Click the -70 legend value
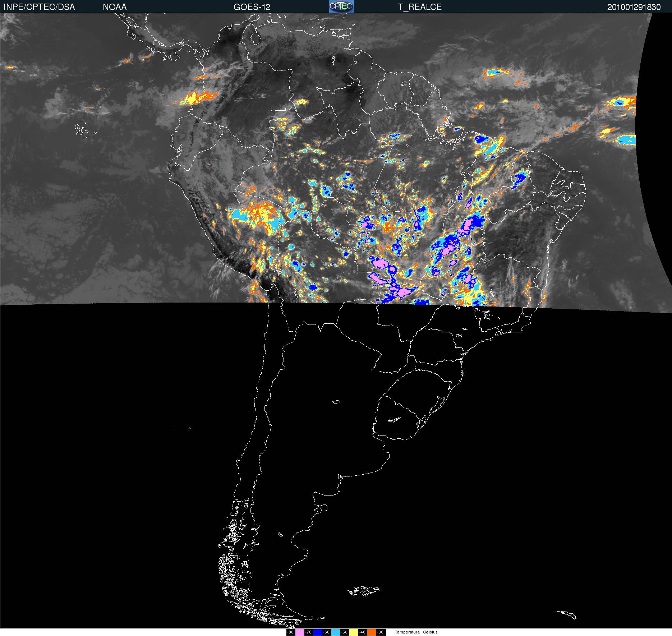The image size is (672, 636). pyautogui.click(x=308, y=632)
